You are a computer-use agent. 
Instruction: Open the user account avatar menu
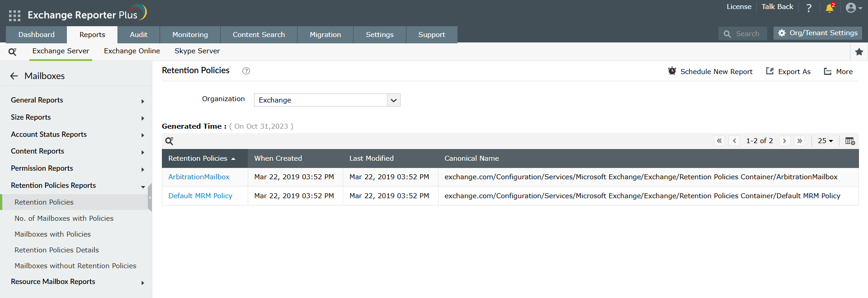(x=853, y=8)
